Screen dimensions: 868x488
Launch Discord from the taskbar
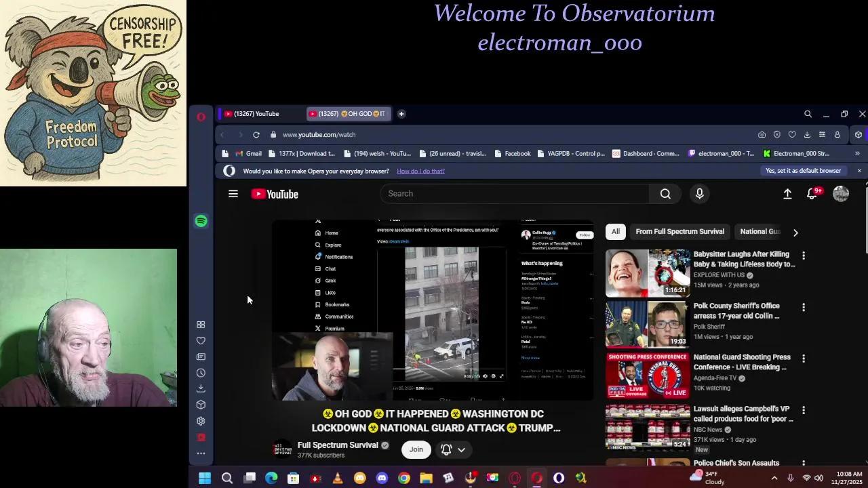click(x=382, y=478)
